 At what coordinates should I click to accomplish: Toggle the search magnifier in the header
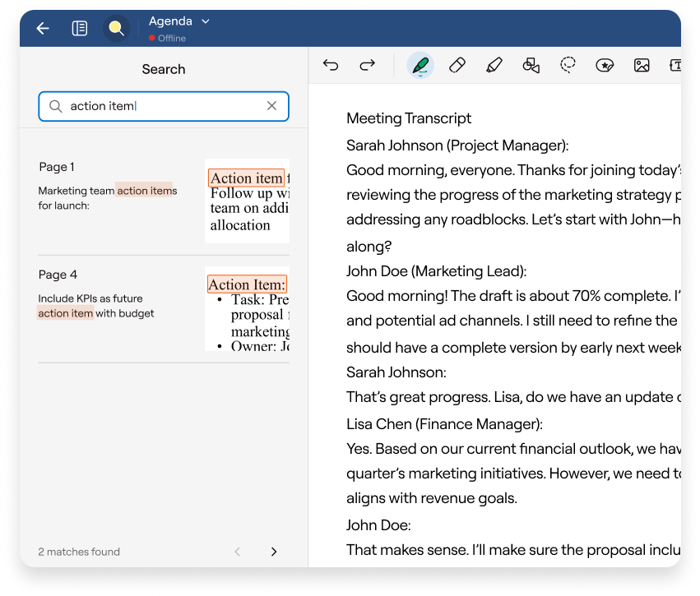[x=117, y=29]
